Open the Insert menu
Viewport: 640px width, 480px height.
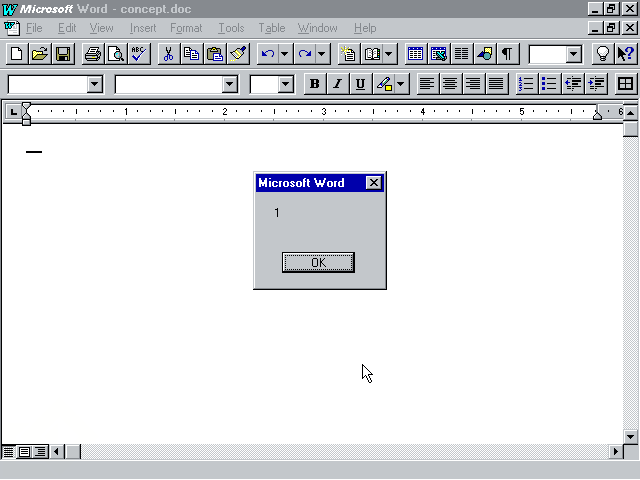143,28
